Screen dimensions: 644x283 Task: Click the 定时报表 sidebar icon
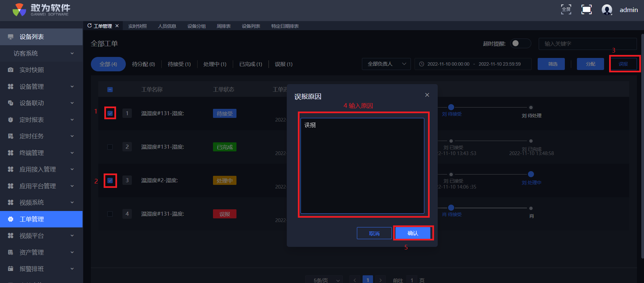[x=11, y=120]
